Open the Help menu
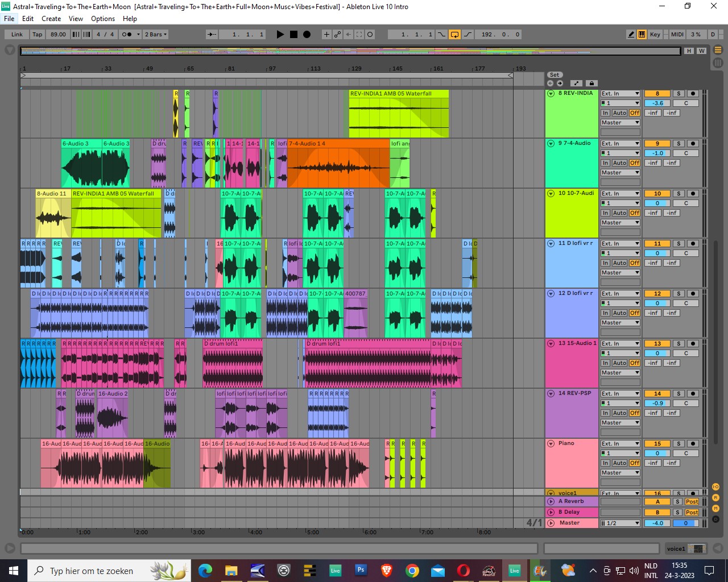The height and width of the screenshot is (582, 728). 130,19
